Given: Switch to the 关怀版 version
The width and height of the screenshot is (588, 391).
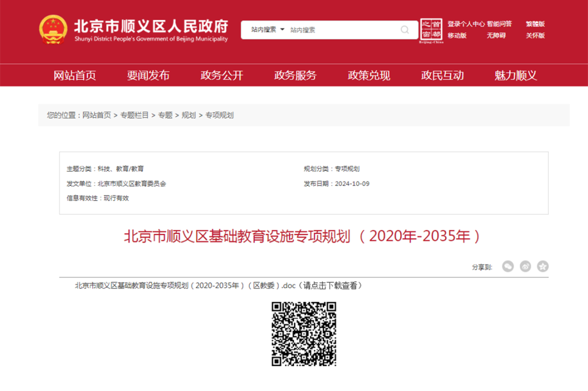Looking at the screenshot, I should click(x=535, y=35).
